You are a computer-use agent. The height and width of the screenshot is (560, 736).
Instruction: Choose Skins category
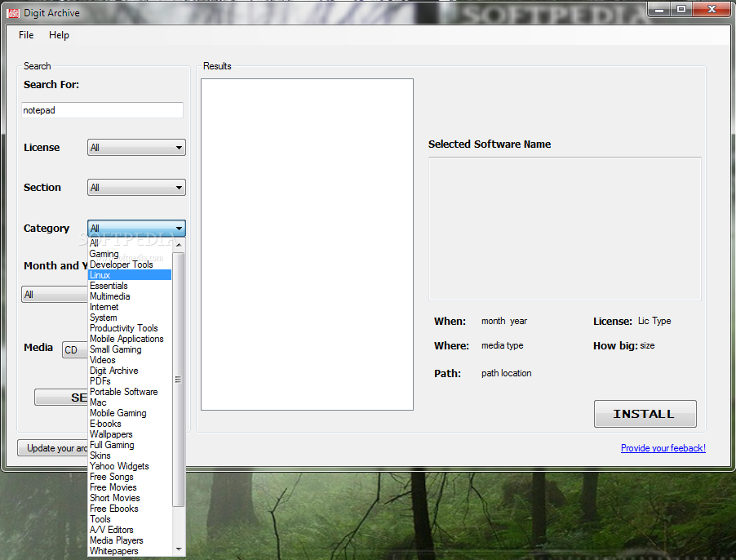pos(130,456)
